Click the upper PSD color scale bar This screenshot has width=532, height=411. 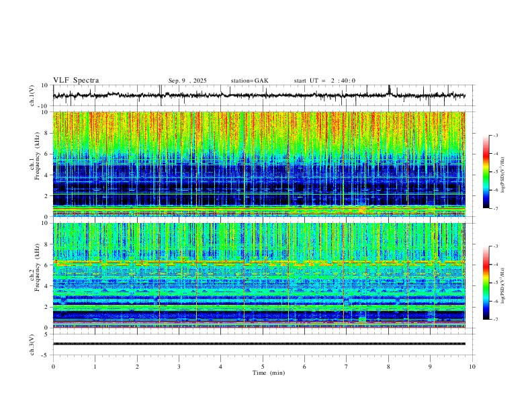486,172
